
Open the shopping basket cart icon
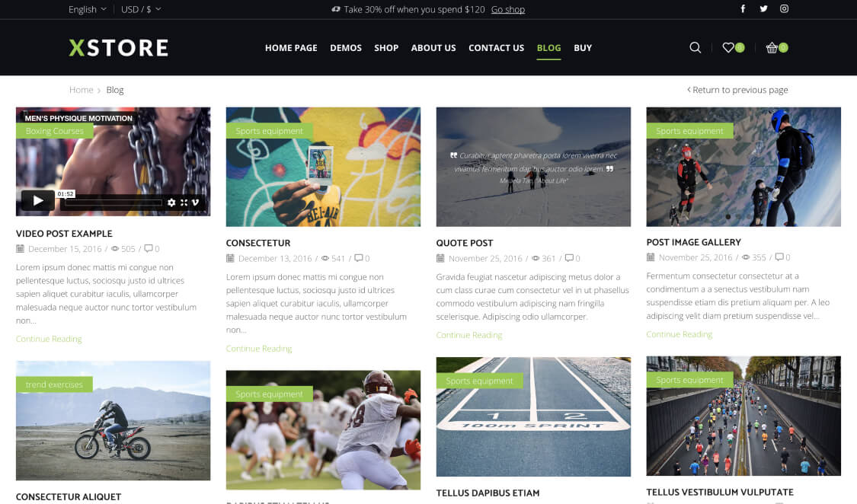click(x=772, y=47)
